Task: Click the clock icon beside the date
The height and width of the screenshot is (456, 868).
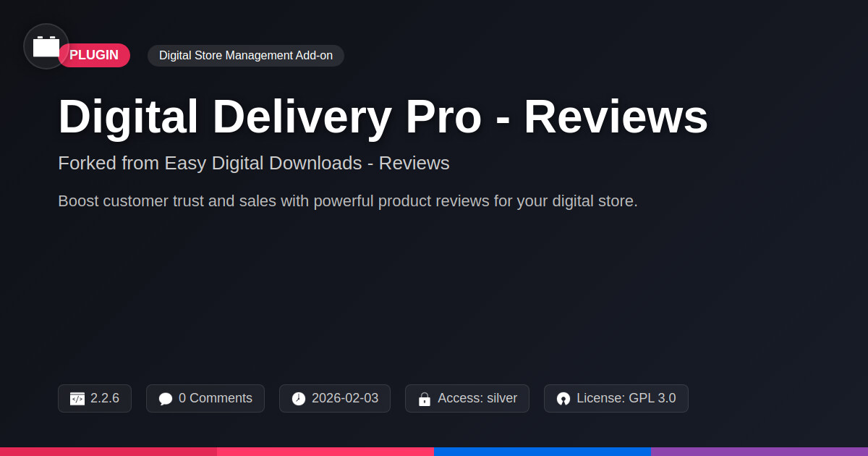Action: (299, 399)
